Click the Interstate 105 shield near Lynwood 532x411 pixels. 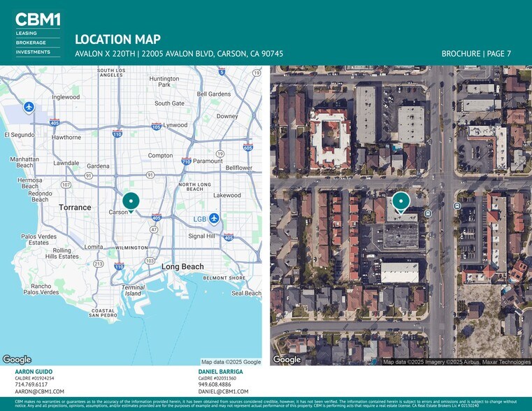(x=157, y=127)
